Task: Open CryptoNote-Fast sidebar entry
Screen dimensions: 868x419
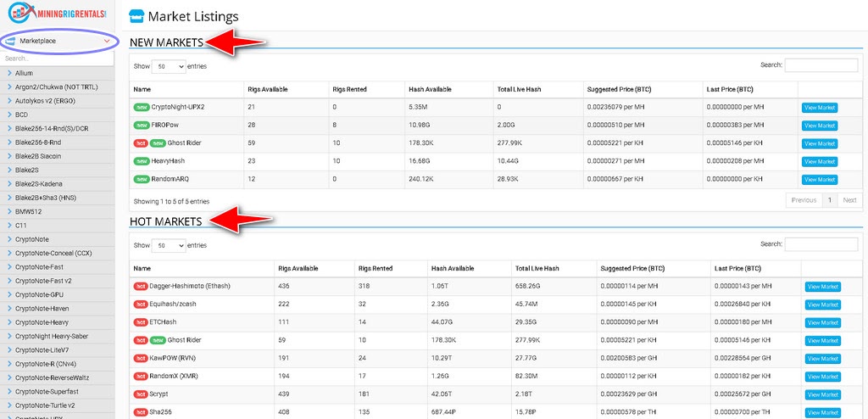Action: 58,267
